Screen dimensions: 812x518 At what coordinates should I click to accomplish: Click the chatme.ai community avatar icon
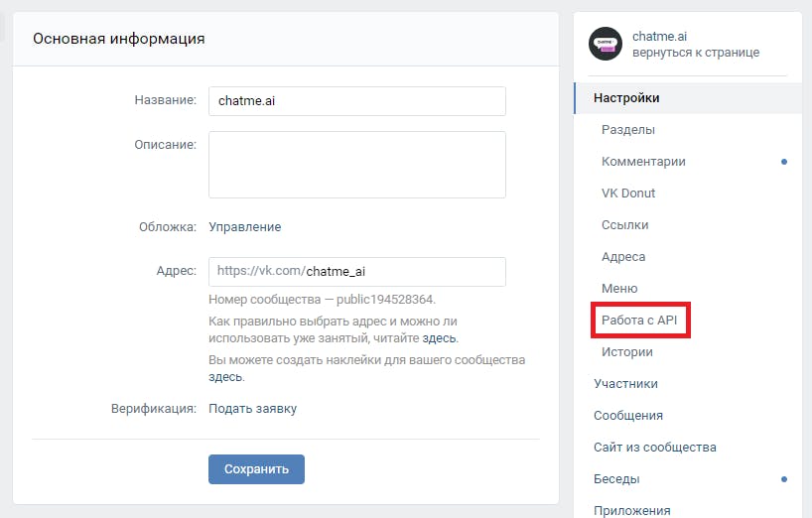[605, 44]
